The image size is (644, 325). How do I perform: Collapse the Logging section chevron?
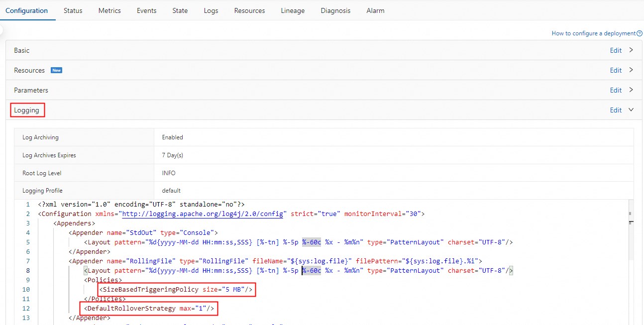(631, 109)
